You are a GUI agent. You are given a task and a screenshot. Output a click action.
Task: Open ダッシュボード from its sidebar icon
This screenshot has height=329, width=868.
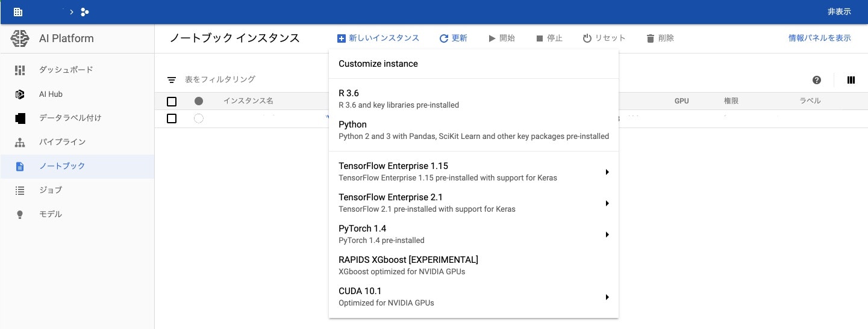[x=20, y=70]
